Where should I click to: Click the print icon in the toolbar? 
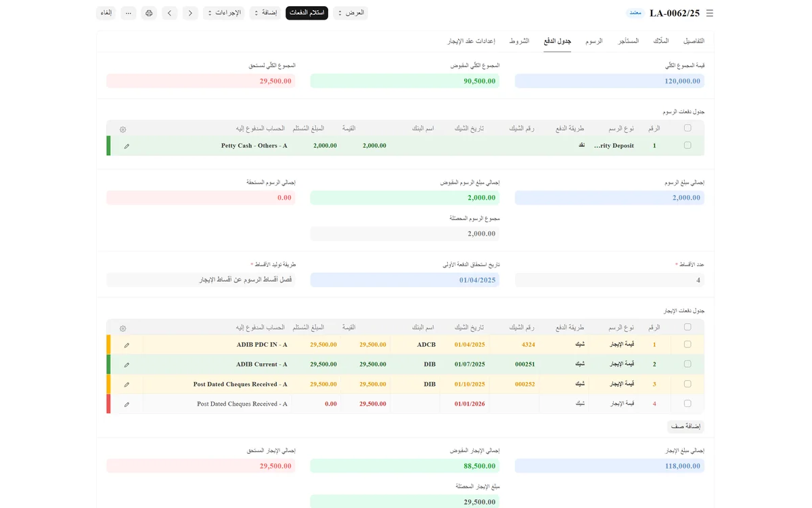pyautogui.click(x=149, y=13)
